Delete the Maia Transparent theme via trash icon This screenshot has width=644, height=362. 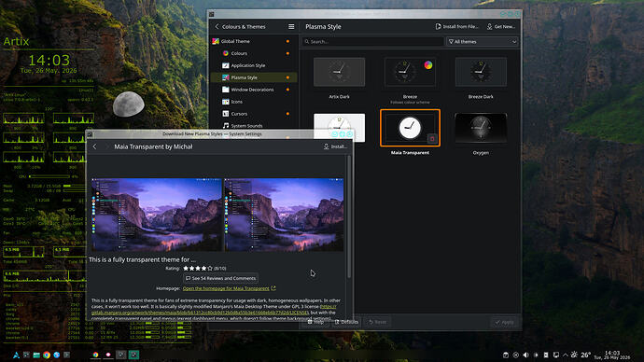pos(431,139)
